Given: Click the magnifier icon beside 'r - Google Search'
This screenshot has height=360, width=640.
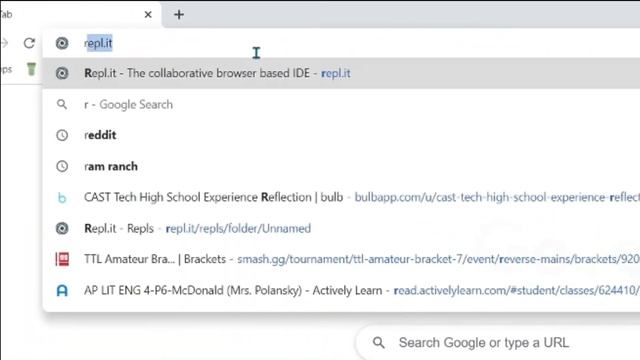Looking at the screenshot, I should [62, 104].
